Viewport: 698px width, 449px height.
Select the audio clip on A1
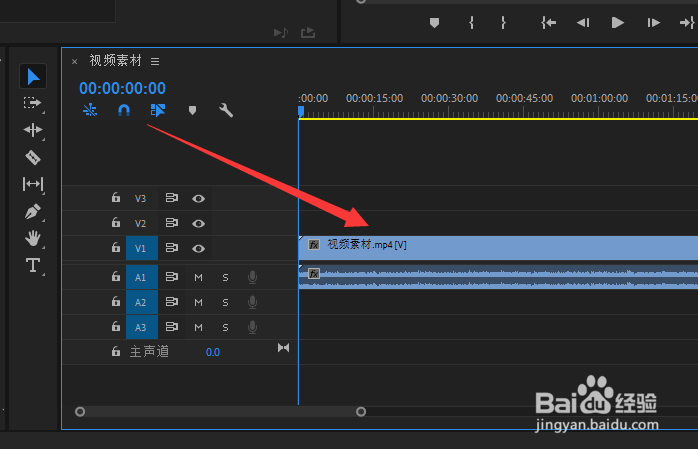pyautogui.click(x=498, y=277)
